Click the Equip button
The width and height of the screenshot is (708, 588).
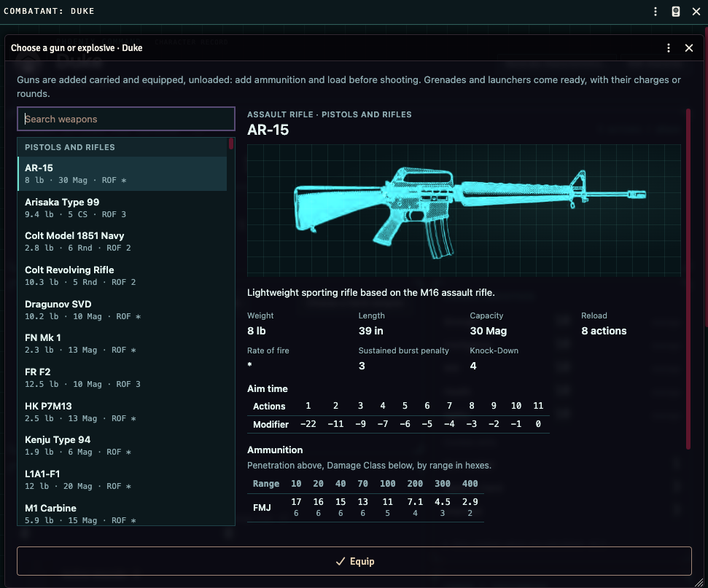[x=354, y=561]
